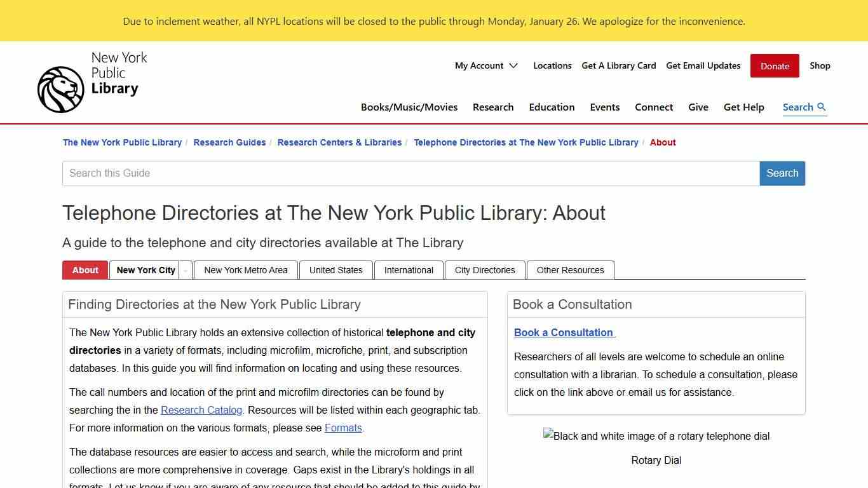Switch to the New York Metro Area tab
The width and height of the screenshot is (868, 488).
(x=245, y=270)
